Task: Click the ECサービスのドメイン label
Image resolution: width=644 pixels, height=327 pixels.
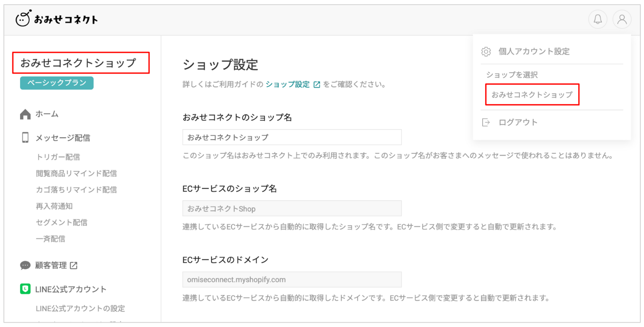Action: [225, 260]
